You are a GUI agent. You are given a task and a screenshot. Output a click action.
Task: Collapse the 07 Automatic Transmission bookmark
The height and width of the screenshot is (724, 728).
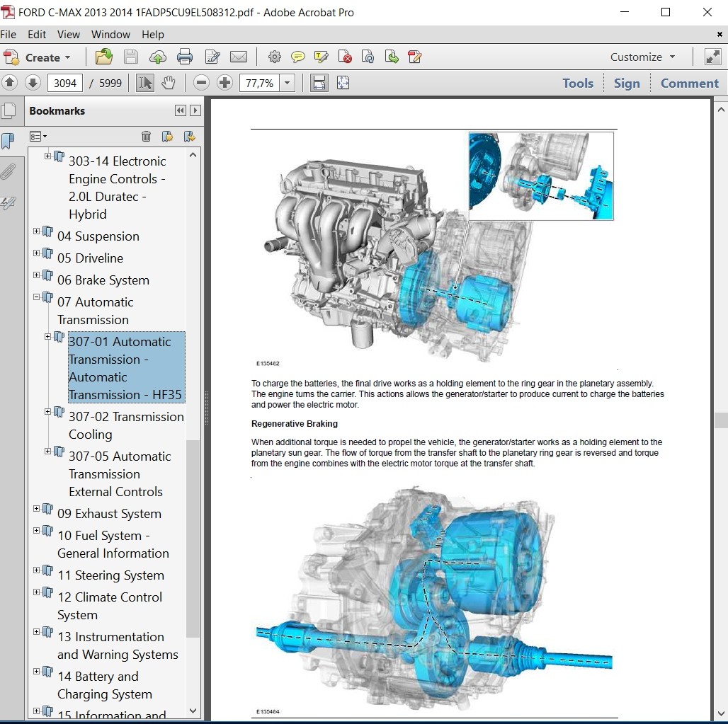pos(36,297)
